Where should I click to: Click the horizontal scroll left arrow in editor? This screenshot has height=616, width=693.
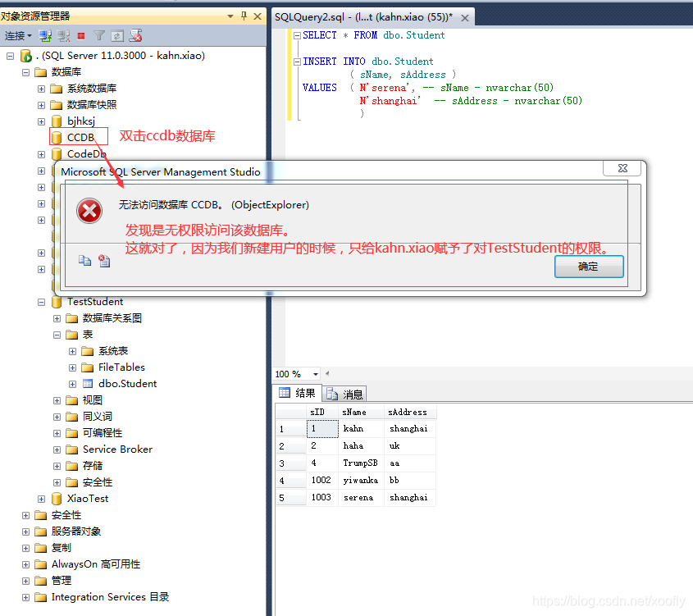pos(327,374)
